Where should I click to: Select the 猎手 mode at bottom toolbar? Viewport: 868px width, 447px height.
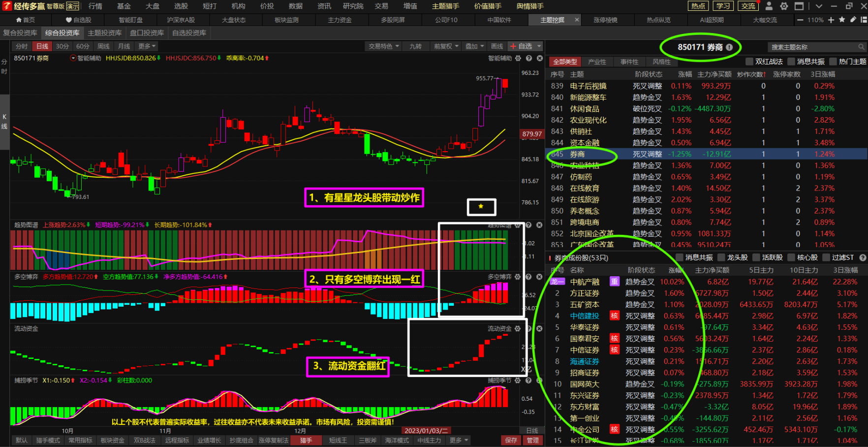pyautogui.click(x=306, y=440)
